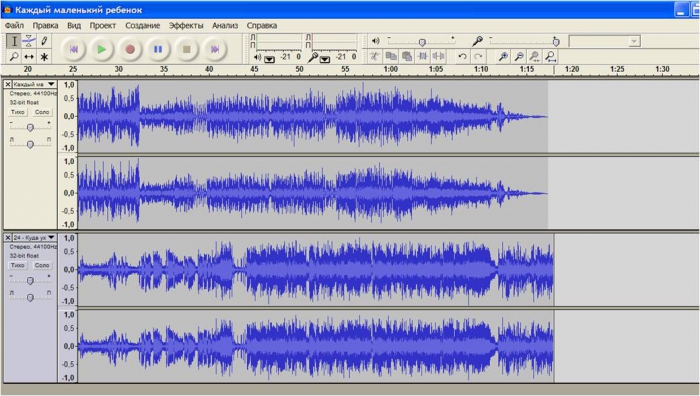This screenshot has height=396, width=700.
Task: Click the 45 mark on the timeline ruler
Action: pyautogui.click(x=254, y=69)
